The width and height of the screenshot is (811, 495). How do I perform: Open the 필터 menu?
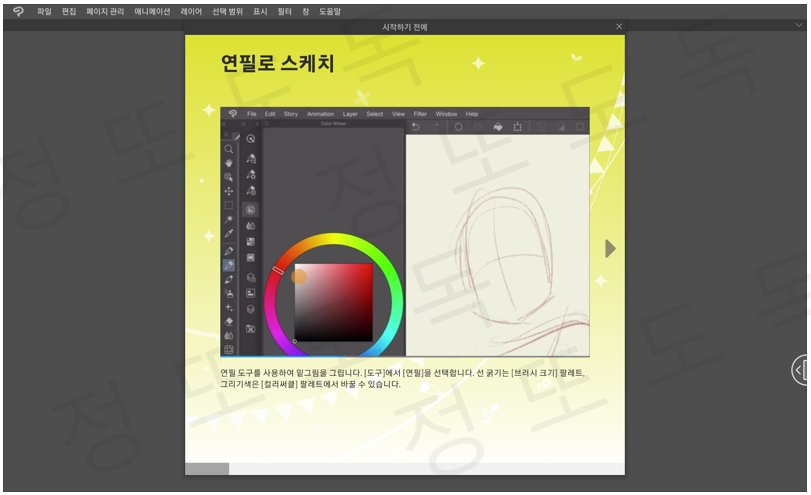tap(284, 11)
